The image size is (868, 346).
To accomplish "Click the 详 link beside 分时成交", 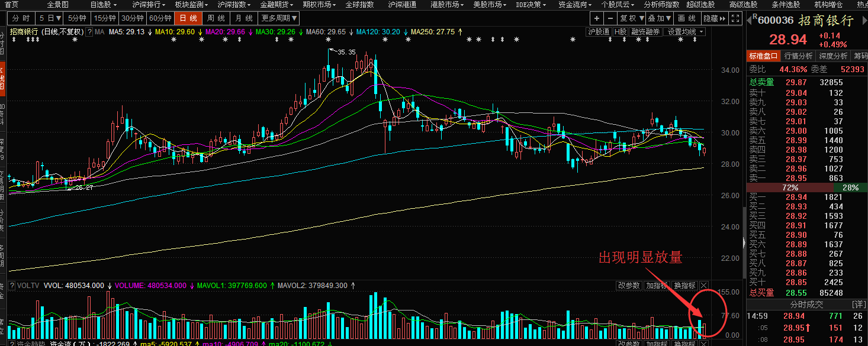I will [858, 305].
